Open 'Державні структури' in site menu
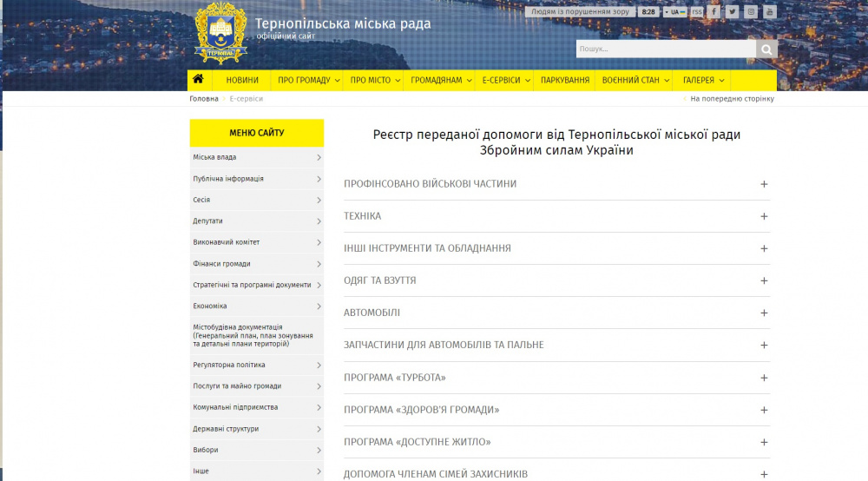 pos(257,429)
